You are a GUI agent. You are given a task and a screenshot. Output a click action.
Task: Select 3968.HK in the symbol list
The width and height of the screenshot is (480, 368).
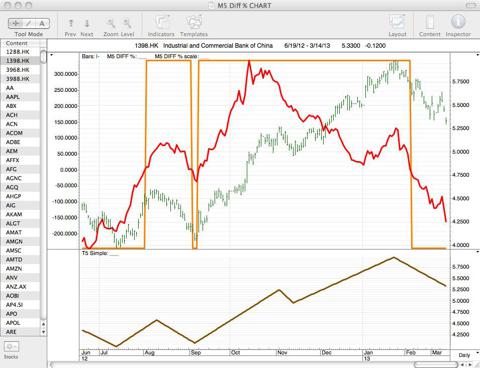[21, 70]
